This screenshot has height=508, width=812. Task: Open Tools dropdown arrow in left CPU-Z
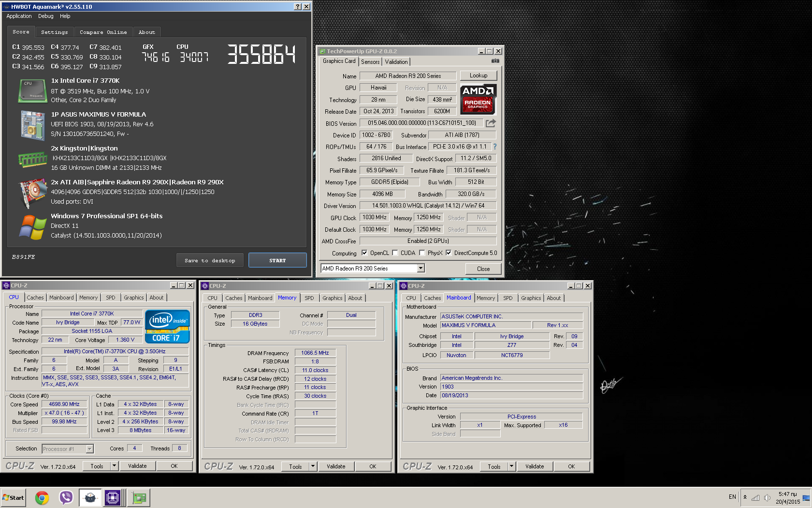click(x=115, y=466)
